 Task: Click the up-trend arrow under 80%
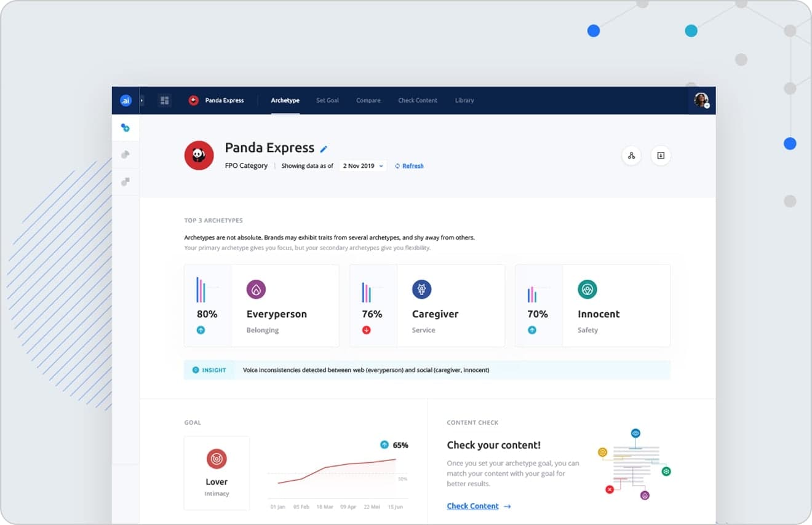tap(201, 330)
